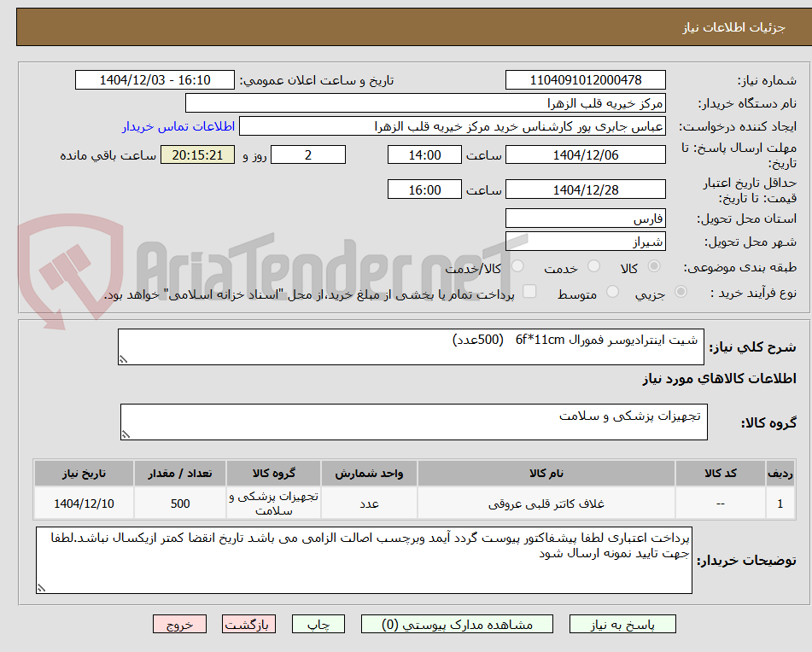Click the price validity time 16:00
Image resolution: width=812 pixels, height=652 pixels.
point(424,189)
